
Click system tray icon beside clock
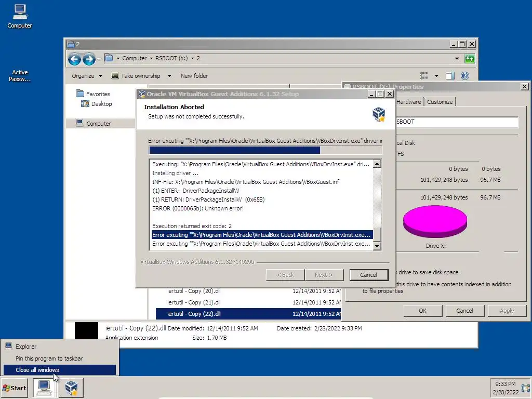[x=526, y=388]
